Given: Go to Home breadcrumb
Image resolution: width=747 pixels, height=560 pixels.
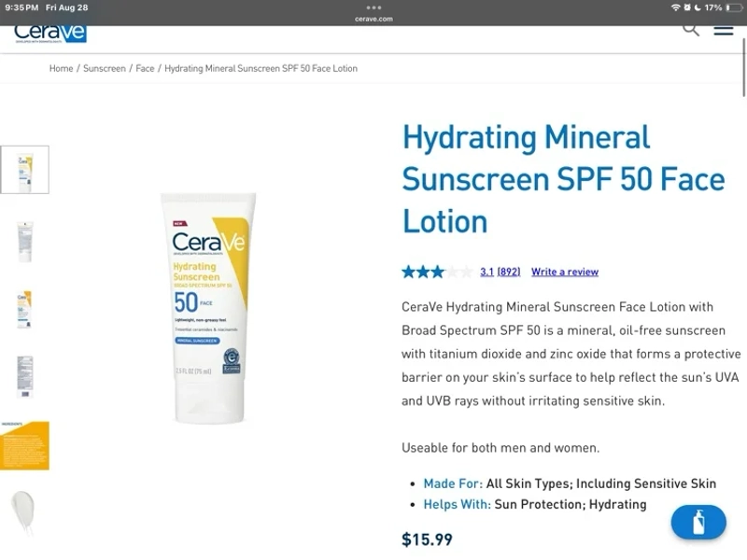Looking at the screenshot, I should (61, 68).
